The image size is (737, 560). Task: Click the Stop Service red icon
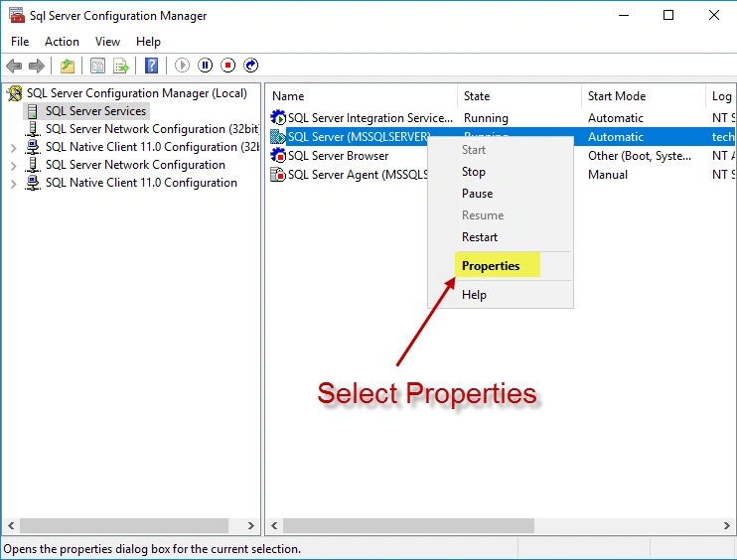pos(228,66)
